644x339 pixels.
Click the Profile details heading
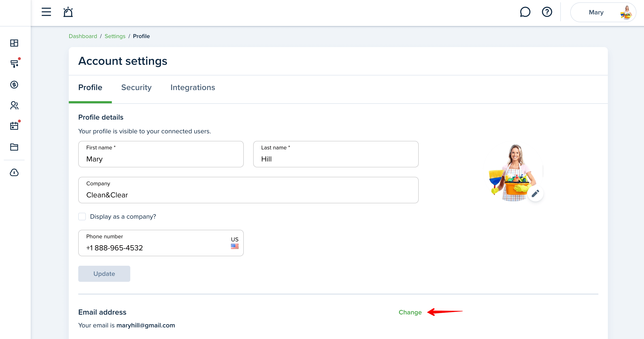(101, 117)
